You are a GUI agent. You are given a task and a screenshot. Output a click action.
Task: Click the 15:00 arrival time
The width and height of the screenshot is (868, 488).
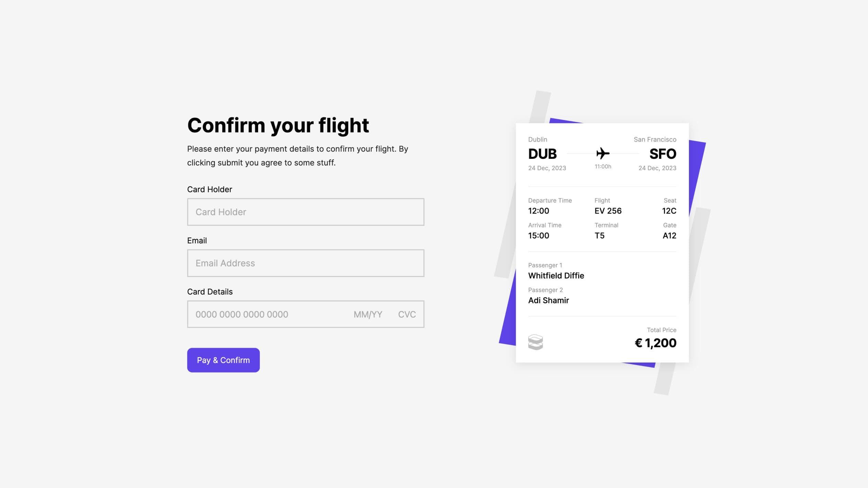click(x=538, y=235)
